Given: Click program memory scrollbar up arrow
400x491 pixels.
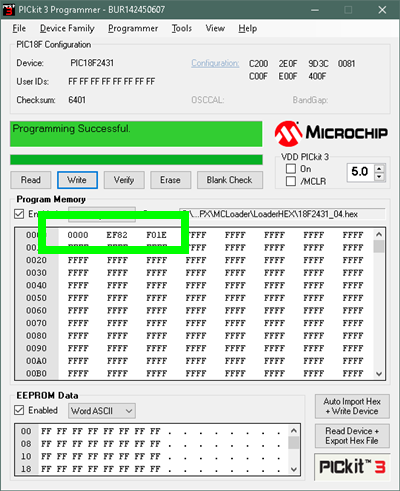Looking at the screenshot, I should [379, 234].
